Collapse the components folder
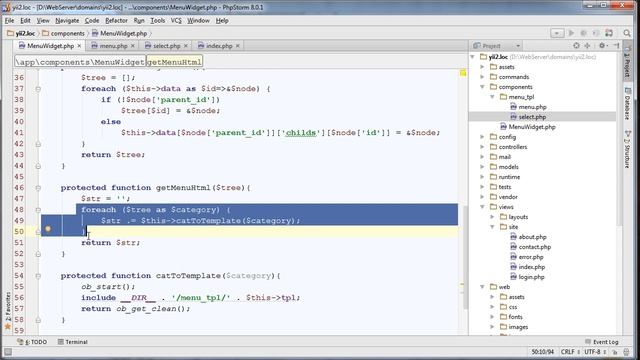 pyautogui.click(x=482, y=87)
